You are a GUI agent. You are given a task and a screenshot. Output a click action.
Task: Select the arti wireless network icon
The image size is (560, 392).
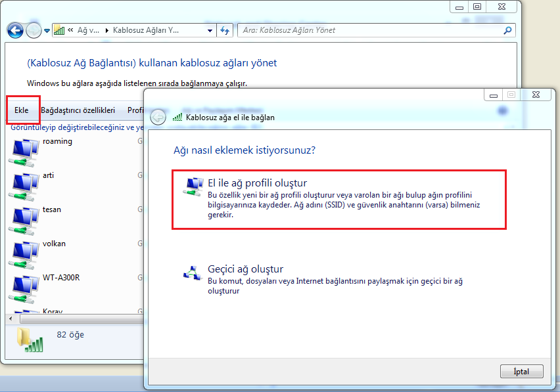25,186
